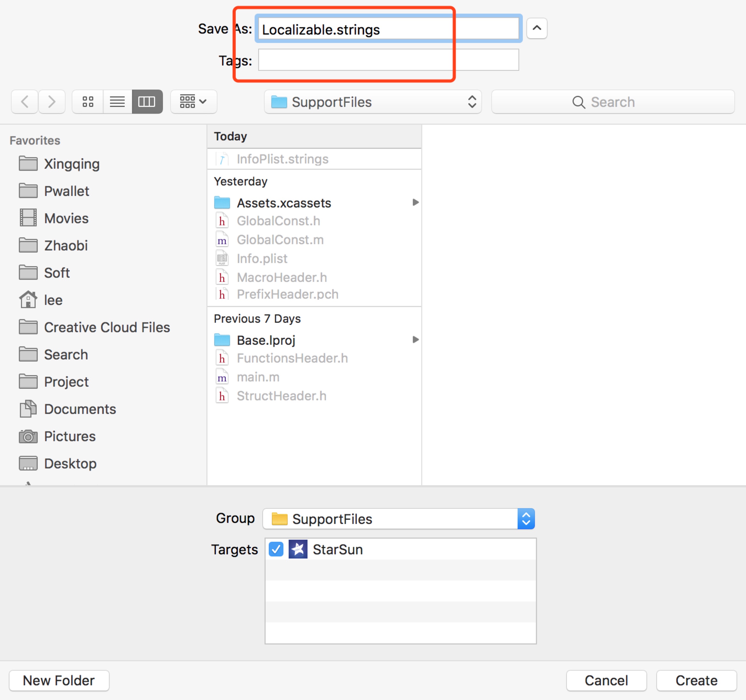The width and height of the screenshot is (746, 700).
Task: Open the Base.lproj folder
Action: [266, 340]
